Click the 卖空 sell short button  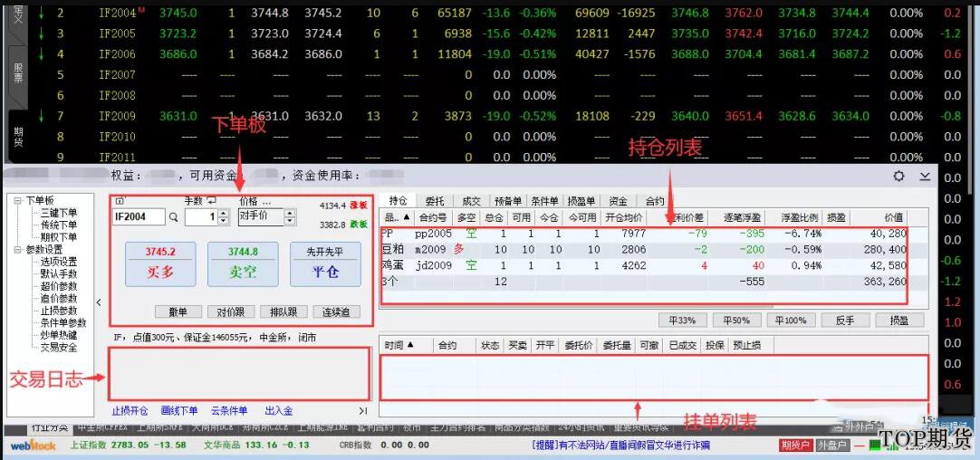(243, 264)
